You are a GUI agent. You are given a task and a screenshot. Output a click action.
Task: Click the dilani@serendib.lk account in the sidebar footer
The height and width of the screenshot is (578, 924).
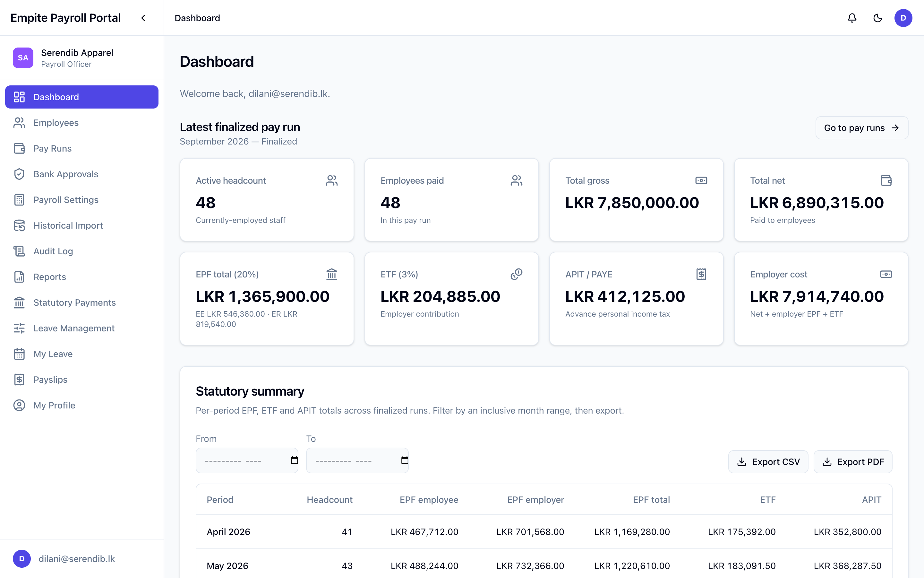point(82,558)
